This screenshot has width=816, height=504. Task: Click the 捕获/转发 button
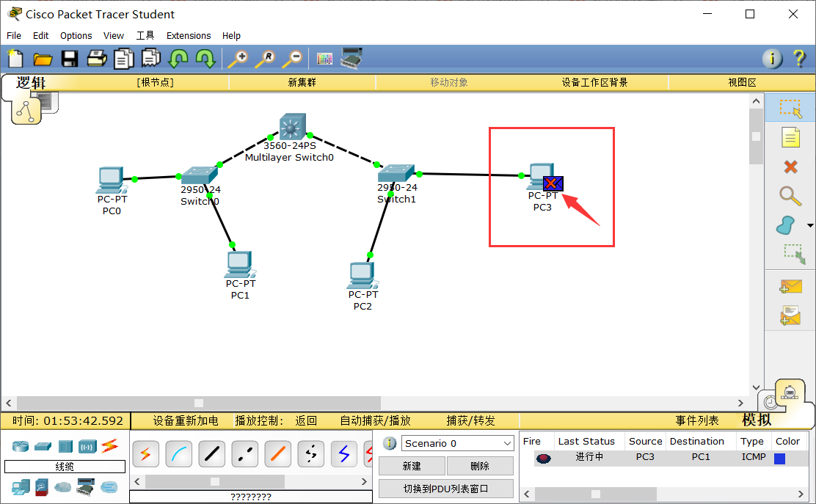click(470, 420)
